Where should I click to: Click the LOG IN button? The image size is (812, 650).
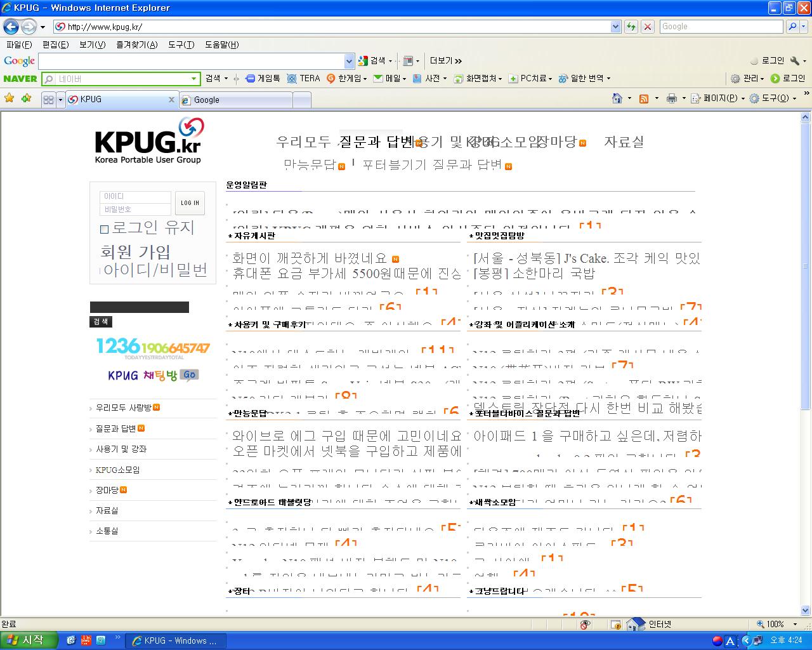[190, 203]
